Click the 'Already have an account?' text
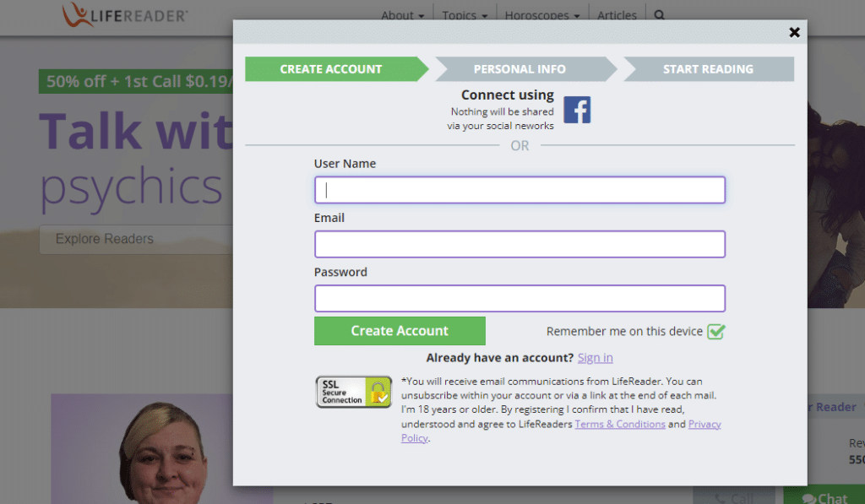 coord(500,358)
